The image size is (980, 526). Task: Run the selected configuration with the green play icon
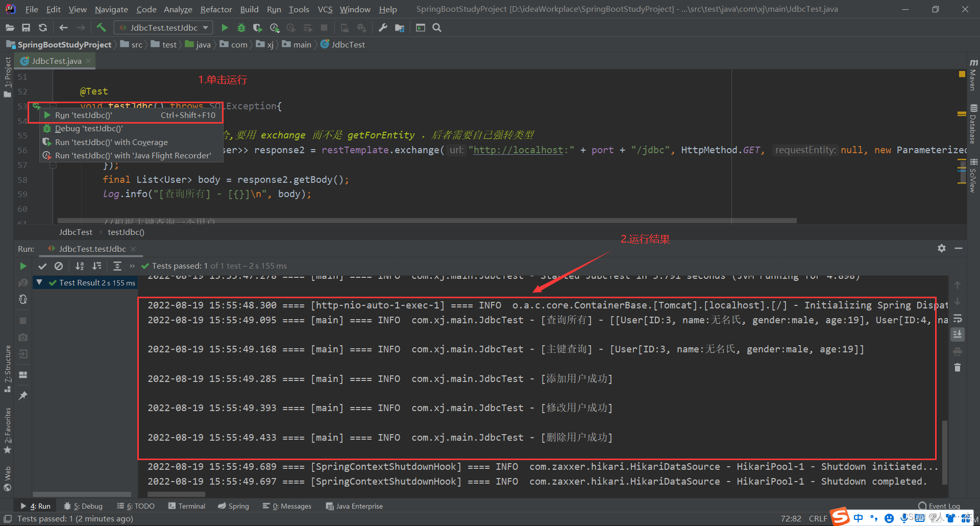click(225, 28)
